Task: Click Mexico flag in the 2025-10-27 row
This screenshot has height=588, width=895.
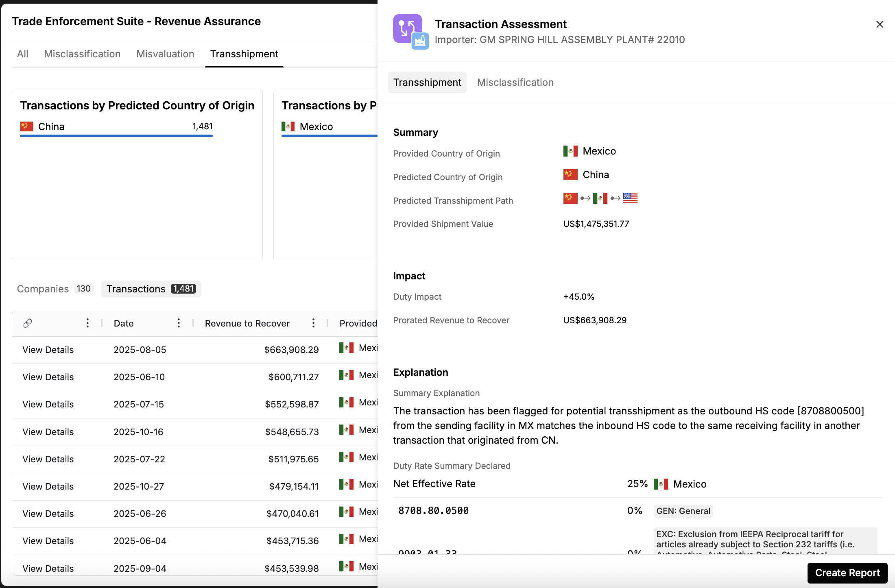Action: click(346, 484)
